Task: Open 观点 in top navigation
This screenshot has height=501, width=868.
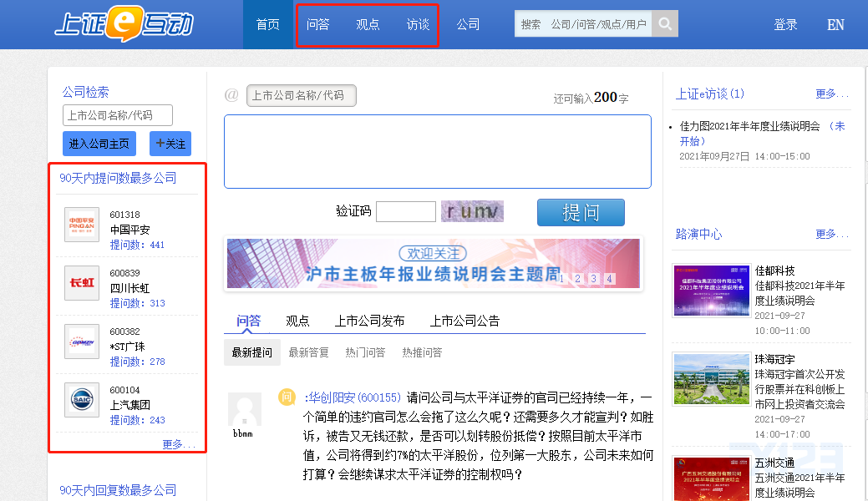Action: coord(368,24)
